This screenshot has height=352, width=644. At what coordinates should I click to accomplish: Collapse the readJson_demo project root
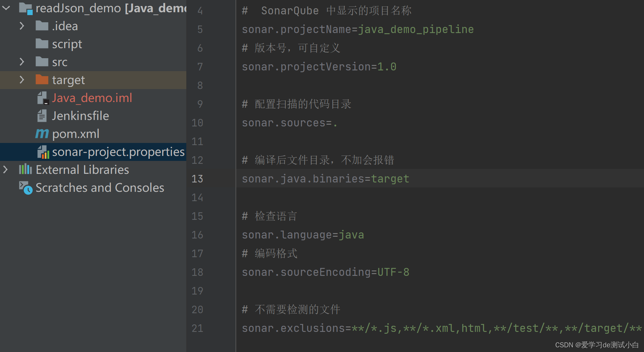pyautogui.click(x=6, y=8)
